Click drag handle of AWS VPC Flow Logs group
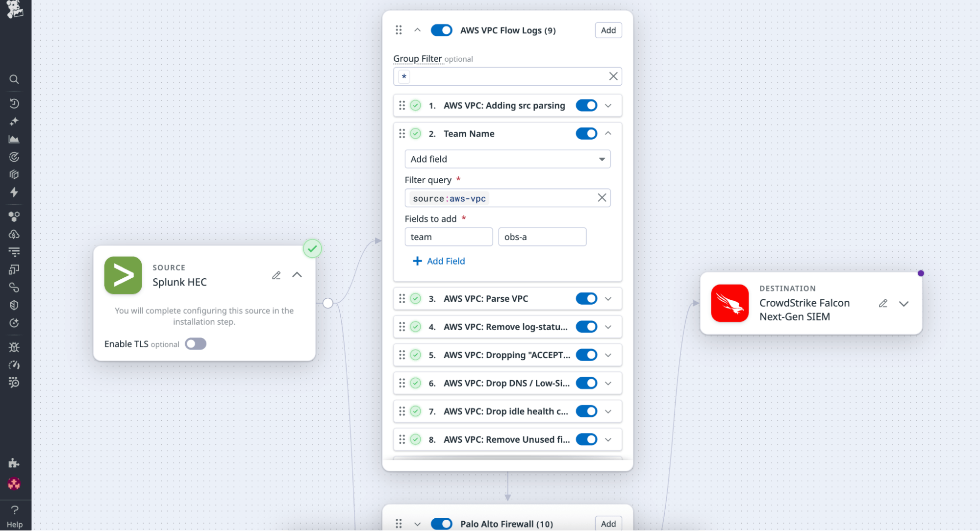980x531 pixels. [399, 30]
